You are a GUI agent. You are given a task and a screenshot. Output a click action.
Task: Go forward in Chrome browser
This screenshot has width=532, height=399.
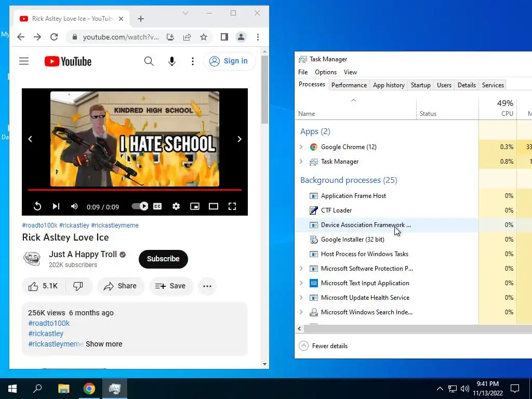point(37,37)
